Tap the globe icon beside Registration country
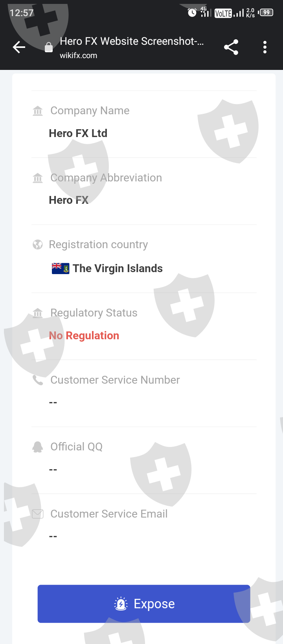The width and height of the screenshot is (283, 644). (38, 245)
